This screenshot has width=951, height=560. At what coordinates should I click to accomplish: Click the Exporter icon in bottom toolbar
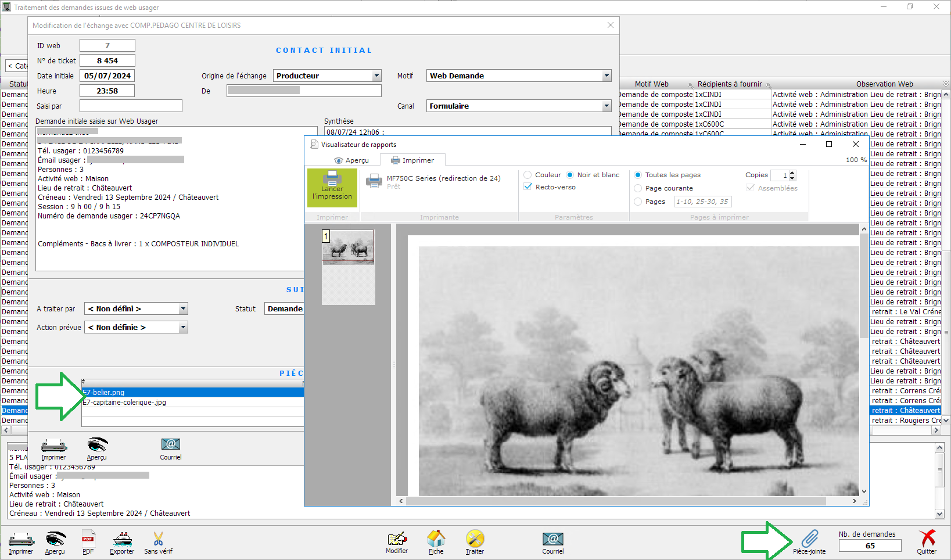point(122,541)
